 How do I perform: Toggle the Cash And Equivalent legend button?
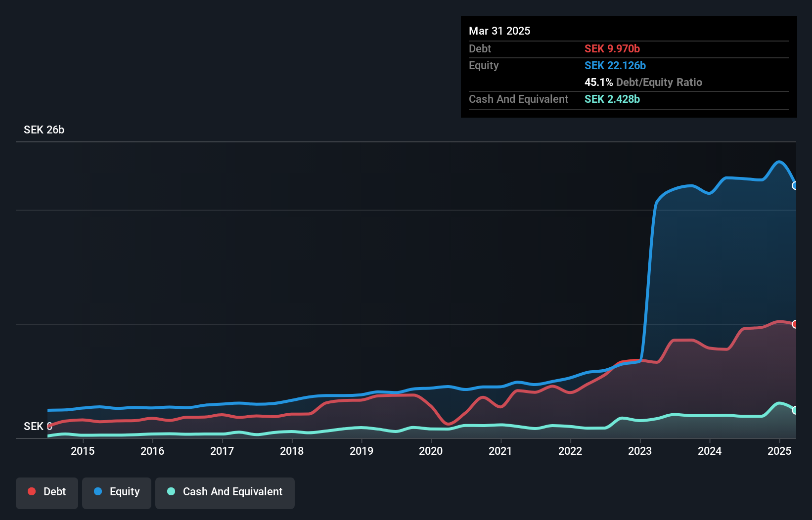coord(225,493)
